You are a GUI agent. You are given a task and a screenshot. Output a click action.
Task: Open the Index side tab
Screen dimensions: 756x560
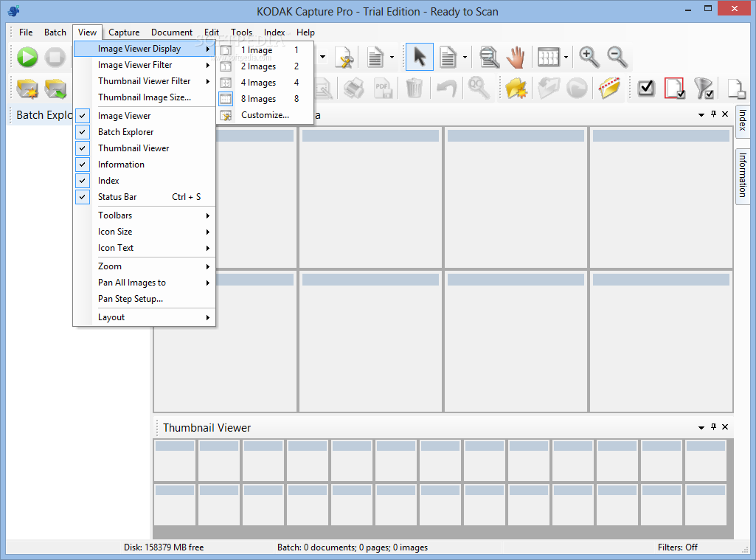743,120
